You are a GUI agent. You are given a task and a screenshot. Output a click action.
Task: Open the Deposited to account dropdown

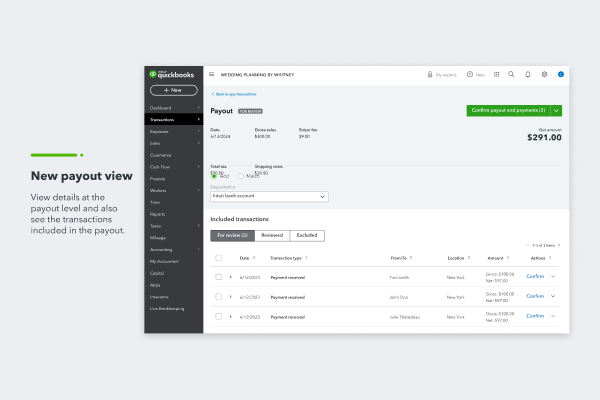click(x=269, y=196)
